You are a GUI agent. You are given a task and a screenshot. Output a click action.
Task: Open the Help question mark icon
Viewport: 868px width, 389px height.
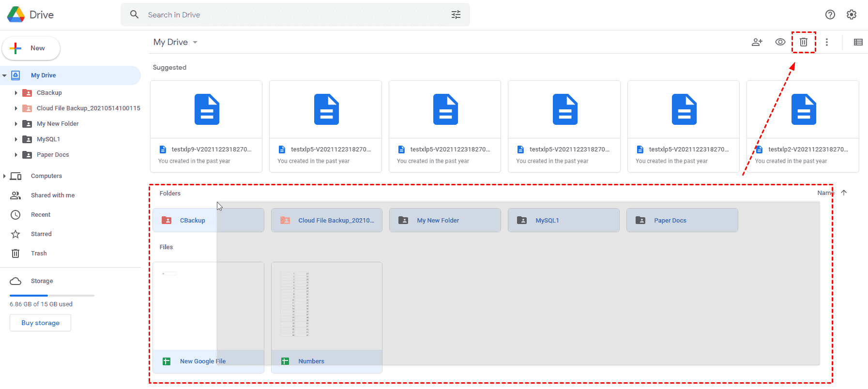[x=830, y=15]
